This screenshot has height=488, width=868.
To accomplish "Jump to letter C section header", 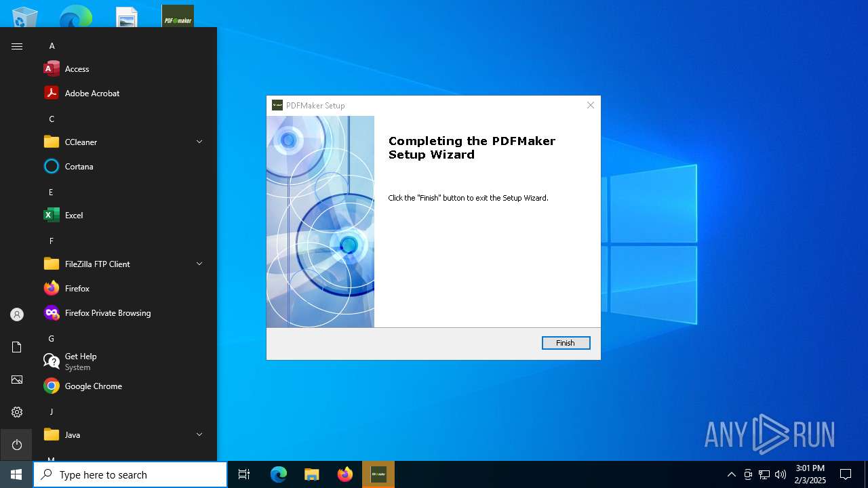I will 52,119.
